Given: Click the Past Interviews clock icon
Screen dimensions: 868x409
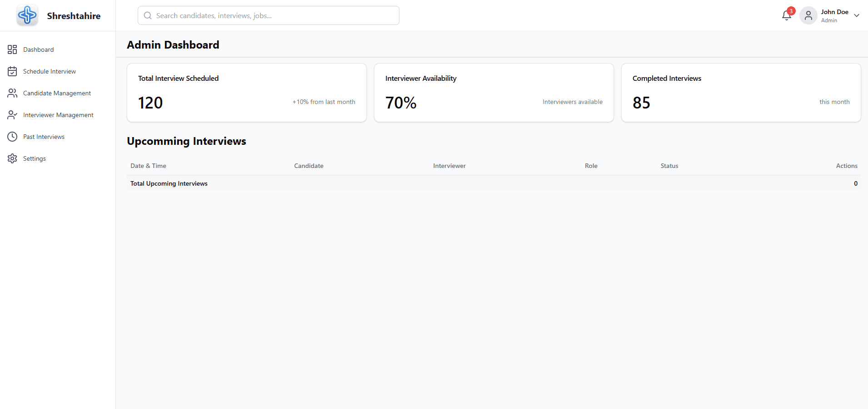Looking at the screenshot, I should [x=12, y=137].
